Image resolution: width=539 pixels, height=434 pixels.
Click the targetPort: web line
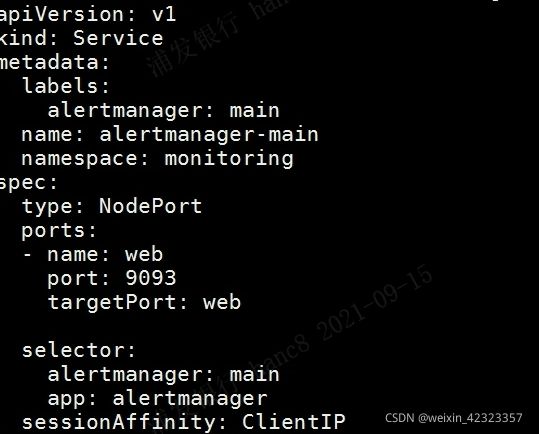pos(144,302)
